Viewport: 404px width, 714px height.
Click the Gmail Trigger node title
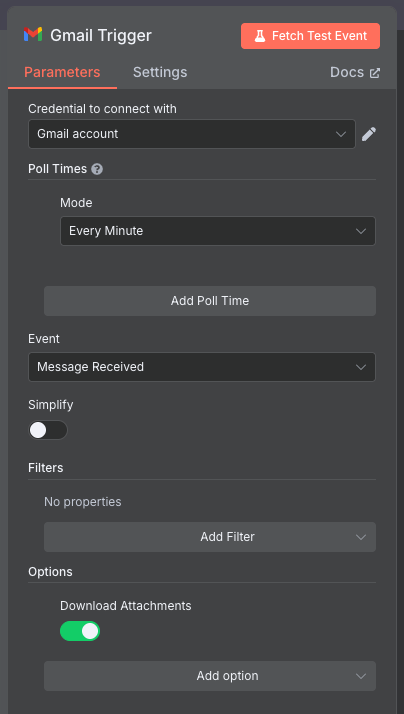(x=101, y=36)
